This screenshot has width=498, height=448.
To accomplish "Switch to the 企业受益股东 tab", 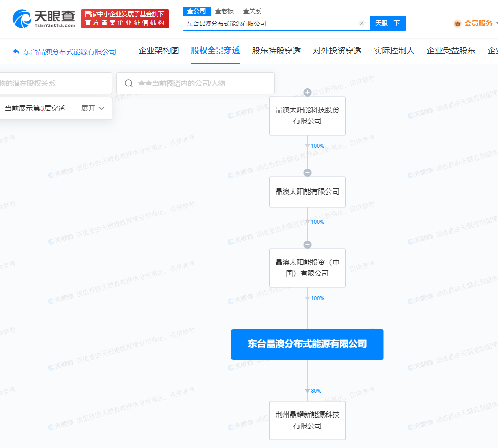I will pos(451,51).
